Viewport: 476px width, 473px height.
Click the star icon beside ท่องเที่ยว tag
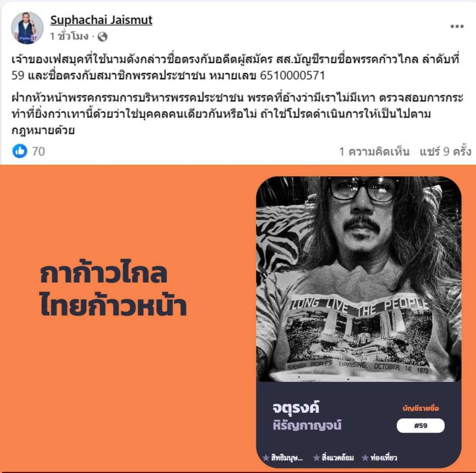[x=365, y=457]
